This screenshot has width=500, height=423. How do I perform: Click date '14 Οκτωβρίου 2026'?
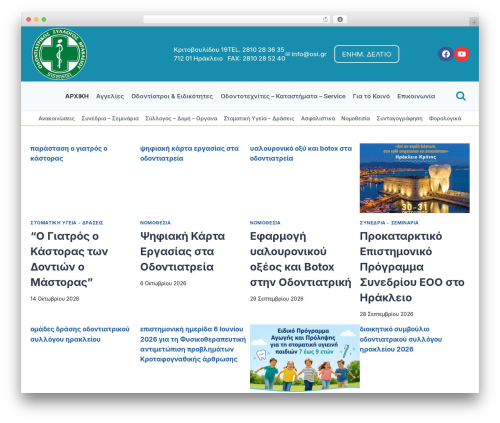click(x=55, y=299)
